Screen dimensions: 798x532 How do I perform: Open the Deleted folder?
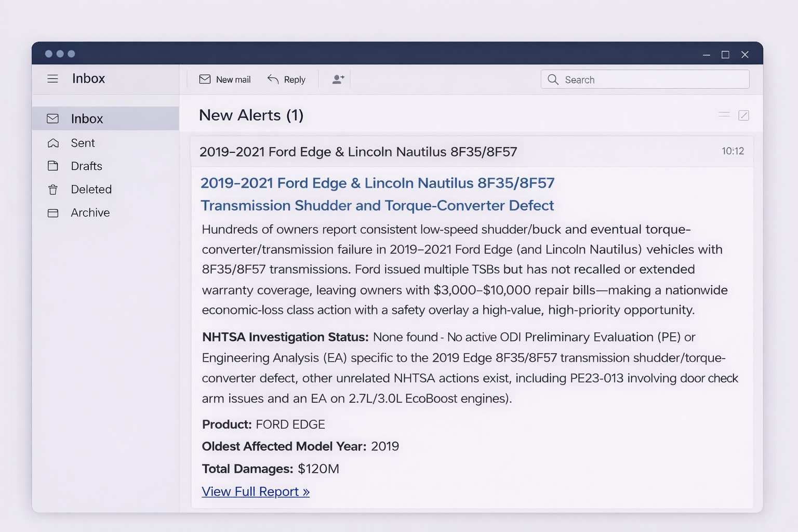(91, 189)
